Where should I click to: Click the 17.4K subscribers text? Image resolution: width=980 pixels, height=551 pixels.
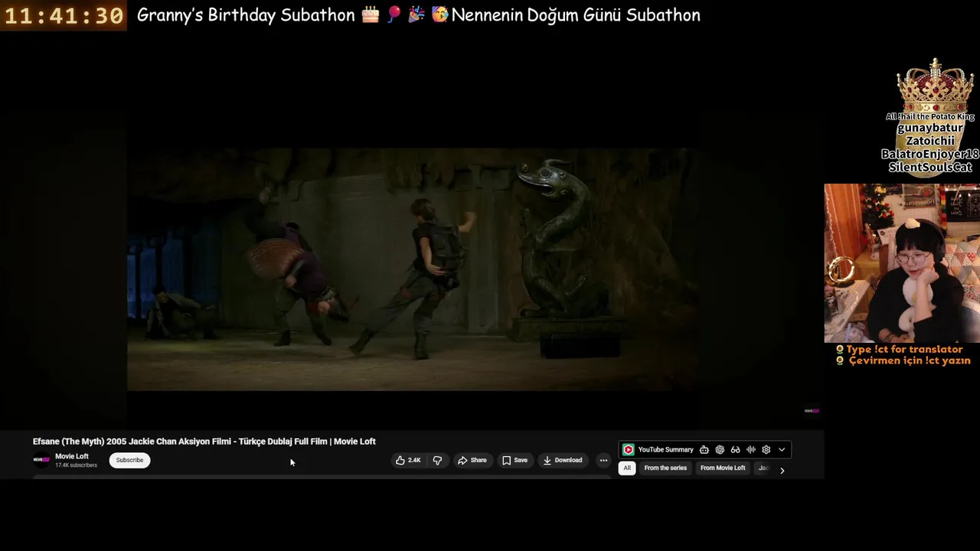[x=76, y=465]
